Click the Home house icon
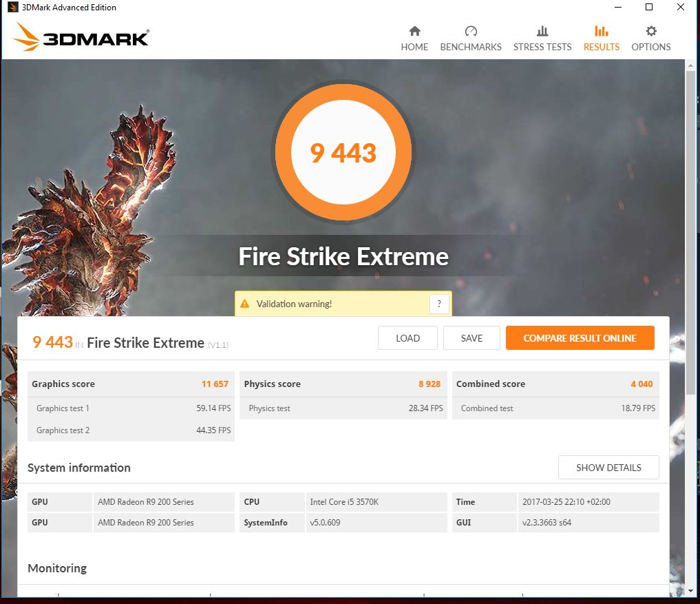Image resolution: width=700 pixels, height=604 pixels. (x=414, y=31)
